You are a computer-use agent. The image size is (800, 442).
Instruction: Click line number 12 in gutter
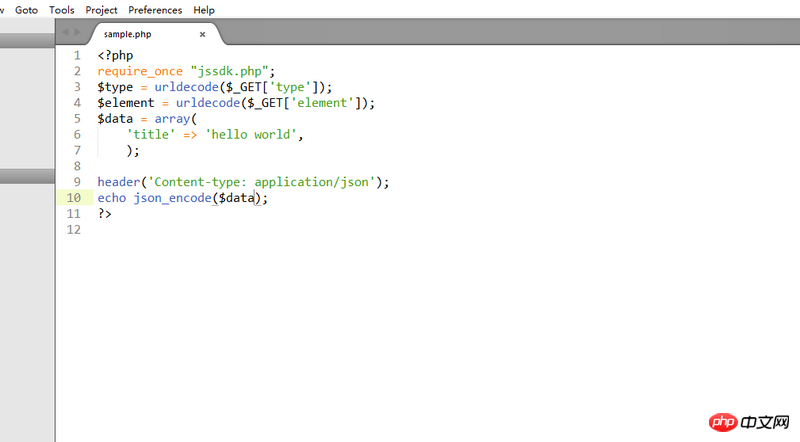[73, 229]
